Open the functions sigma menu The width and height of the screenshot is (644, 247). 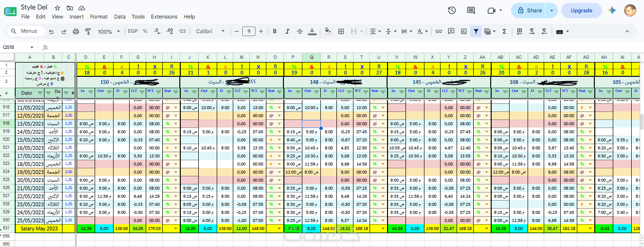tap(504, 31)
